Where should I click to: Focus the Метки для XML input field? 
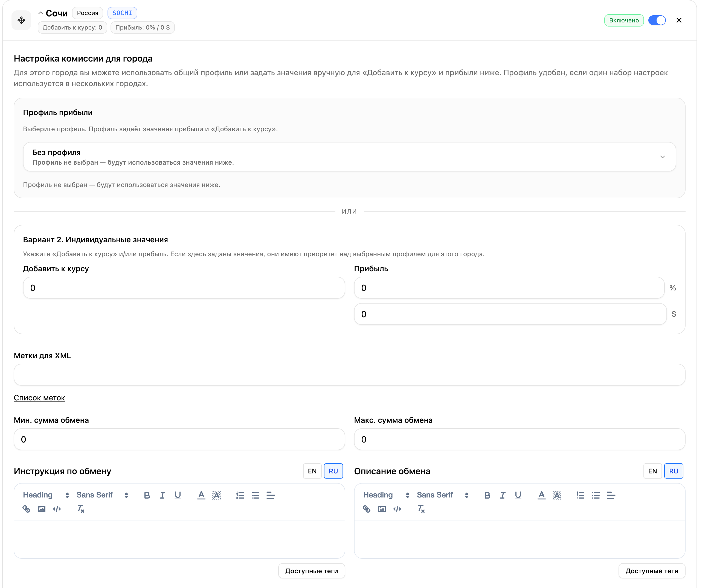pyautogui.click(x=349, y=375)
